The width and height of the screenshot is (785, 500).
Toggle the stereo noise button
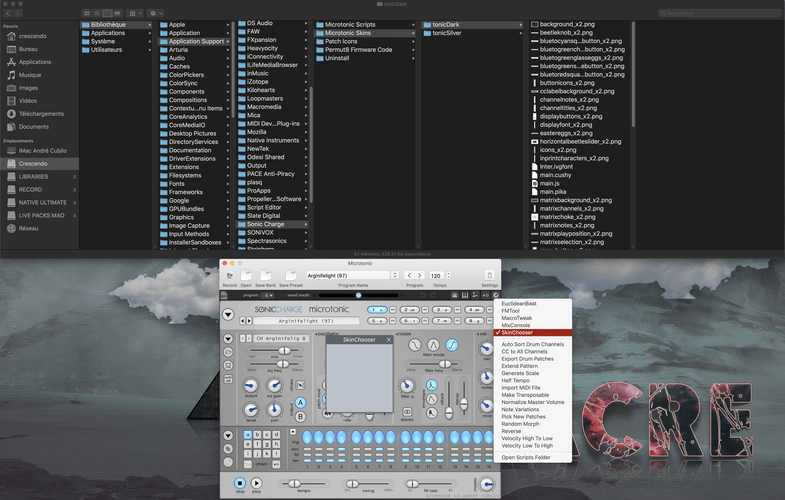(x=407, y=412)
